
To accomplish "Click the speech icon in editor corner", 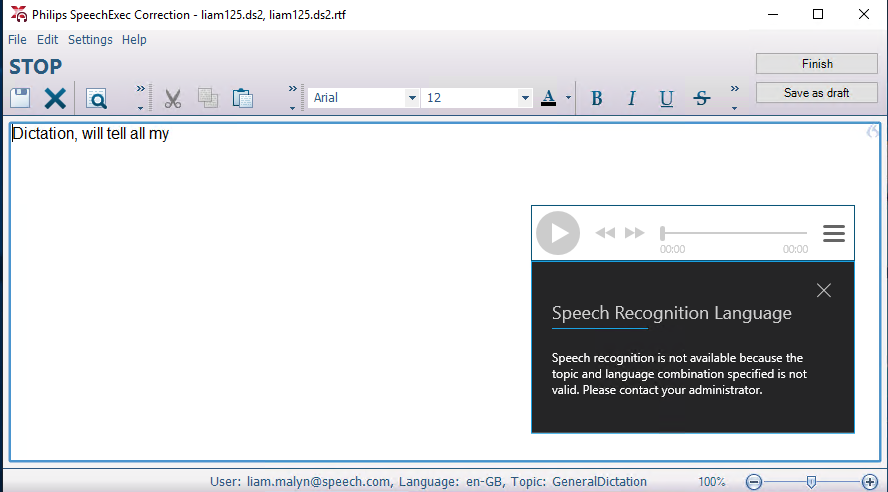I will (872, 131).
